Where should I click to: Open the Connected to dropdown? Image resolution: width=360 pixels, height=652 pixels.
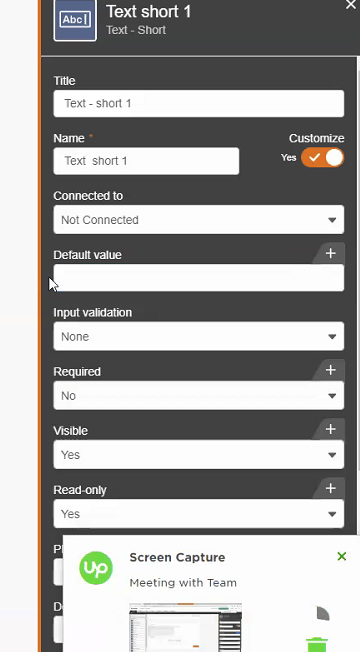[199, 220]
